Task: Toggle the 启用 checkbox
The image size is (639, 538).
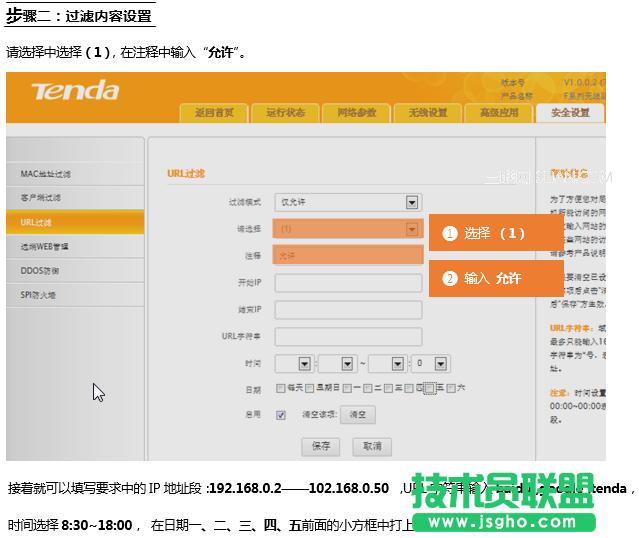Action: [x=281, y=414]
